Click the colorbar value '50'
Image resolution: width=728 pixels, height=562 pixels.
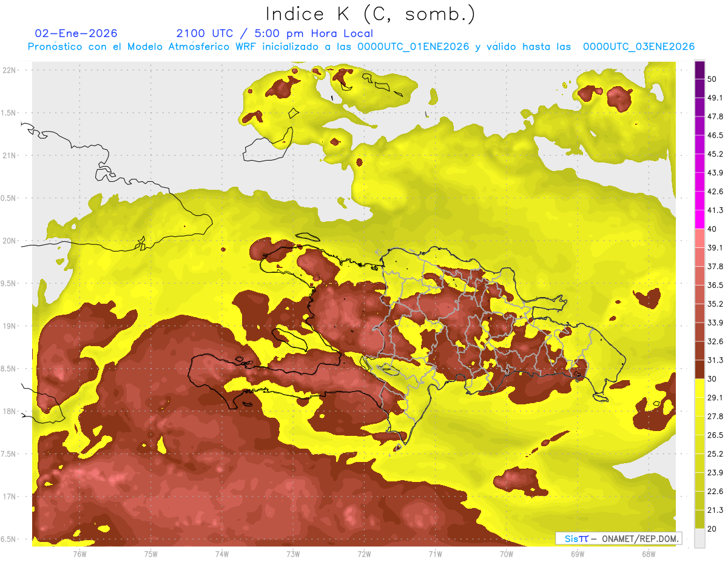(x=712, y=79)
